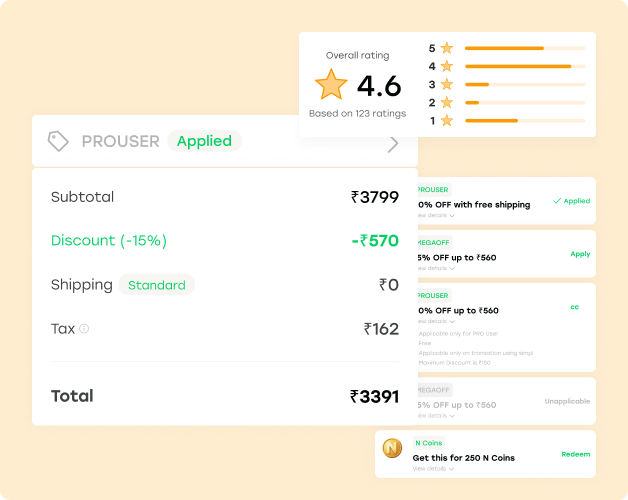
Task: Expand View details under first MEGAOFF coupon
Action: 436,268
